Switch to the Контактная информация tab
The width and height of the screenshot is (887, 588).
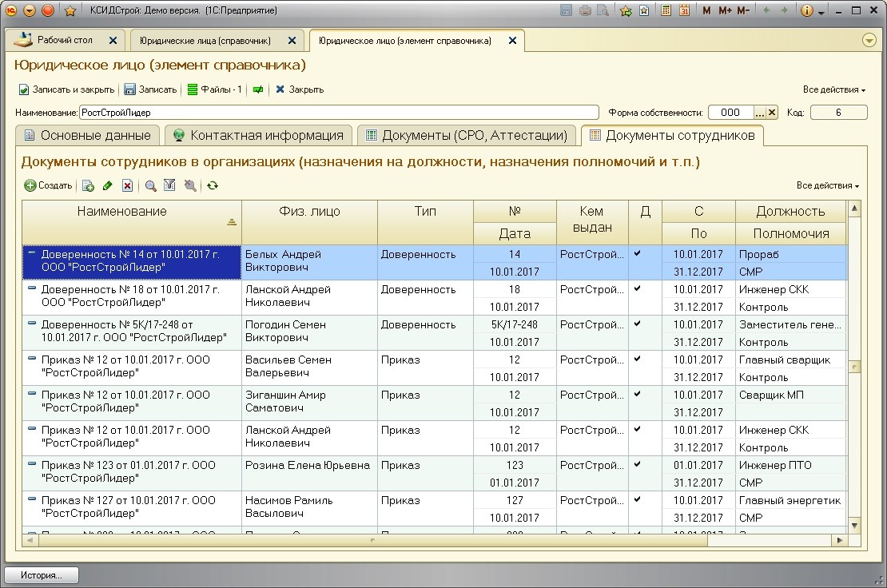coord(258,135)
